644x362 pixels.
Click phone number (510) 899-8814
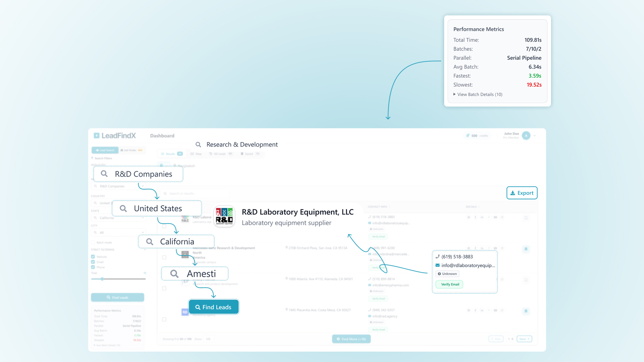pyautogui.click(x=383, y=279)
